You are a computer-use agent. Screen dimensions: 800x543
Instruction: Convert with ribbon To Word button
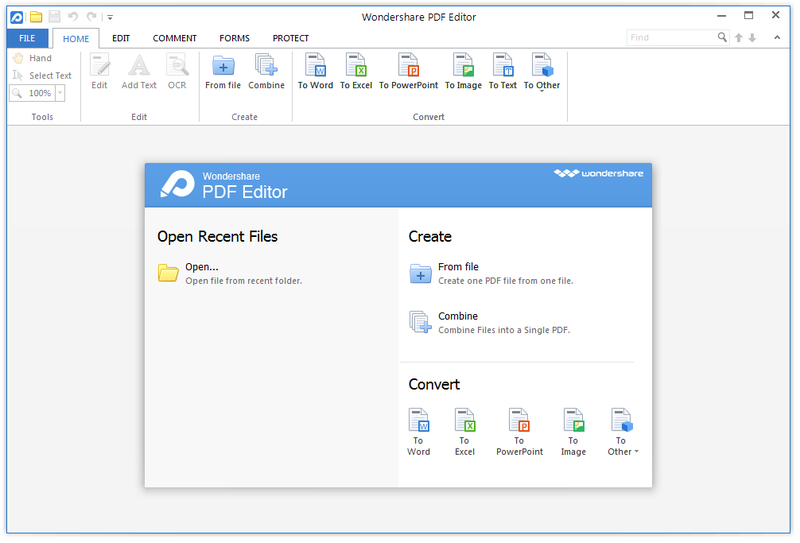point(315,71)
